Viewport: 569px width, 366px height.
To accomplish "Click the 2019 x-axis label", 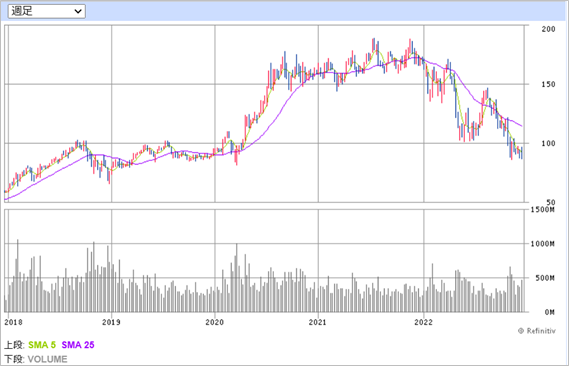I will [x=111, y=322].
